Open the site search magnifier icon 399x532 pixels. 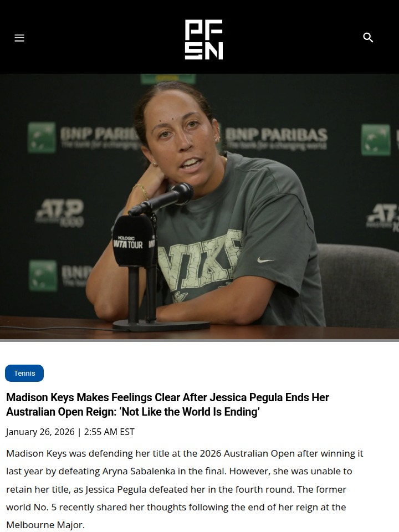coord(368,38)
